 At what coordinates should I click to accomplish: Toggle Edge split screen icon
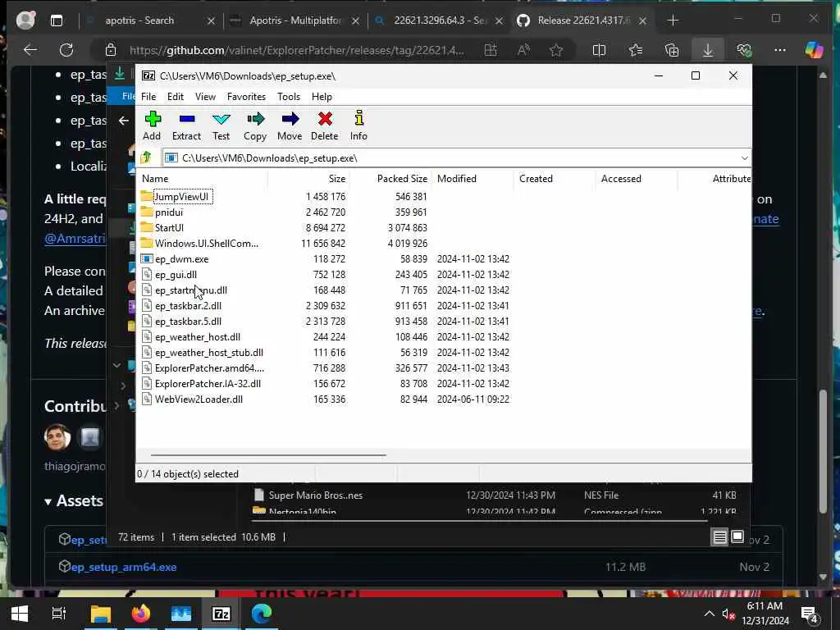pos(599,50)
